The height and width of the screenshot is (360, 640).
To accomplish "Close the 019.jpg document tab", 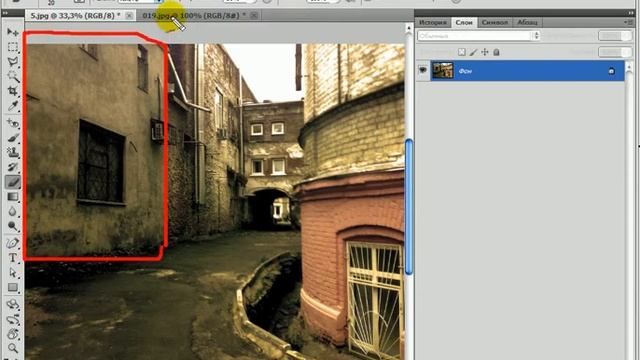I will (x=254, y=16).
